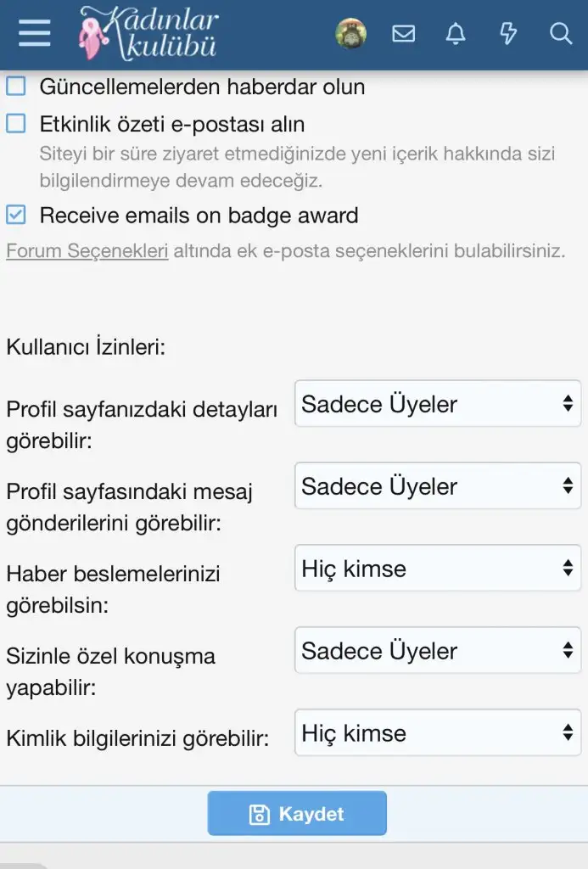Click the 'Receive emails on badge award' label
This screenshot has height=869, width=588.
point(199,216)
